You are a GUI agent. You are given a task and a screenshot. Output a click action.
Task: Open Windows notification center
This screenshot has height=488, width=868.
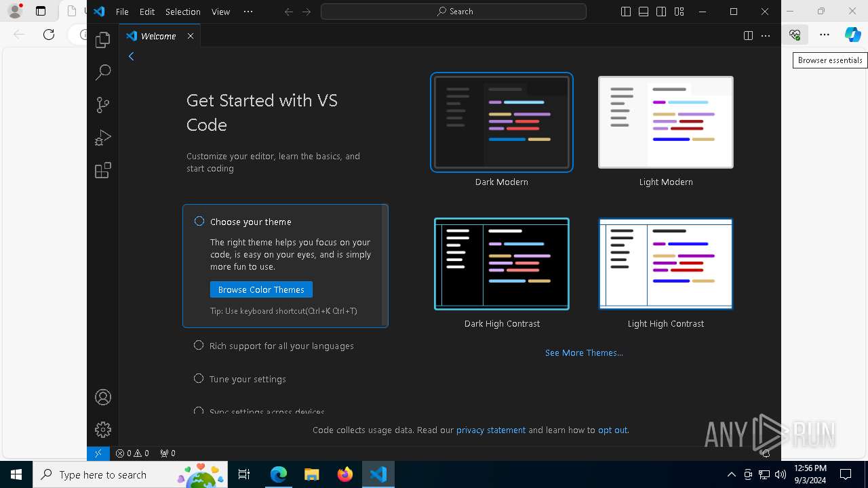[x=846, y=474]
